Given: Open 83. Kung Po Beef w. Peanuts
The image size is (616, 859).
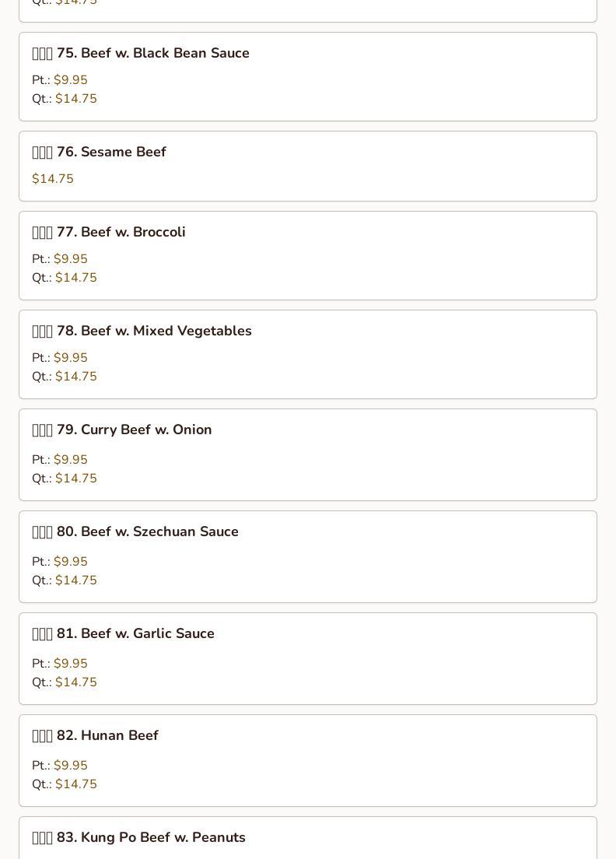Looking at the screenshot, I should point(308,838).
